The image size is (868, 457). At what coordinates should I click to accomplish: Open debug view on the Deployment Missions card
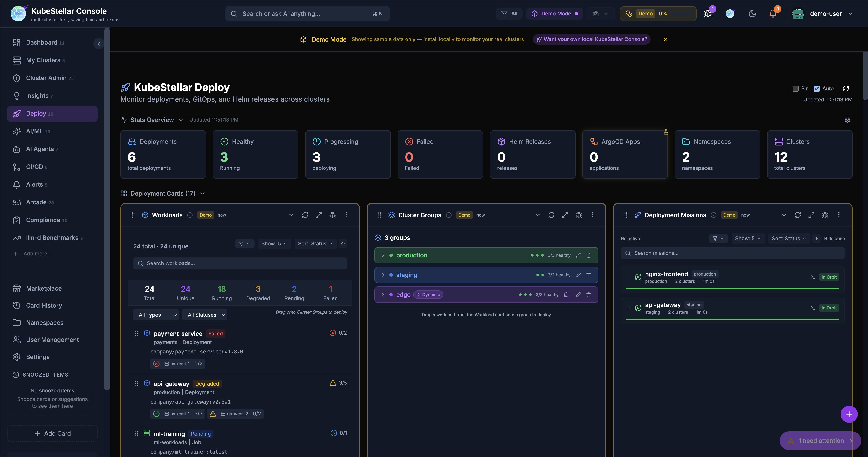(825, 215)
